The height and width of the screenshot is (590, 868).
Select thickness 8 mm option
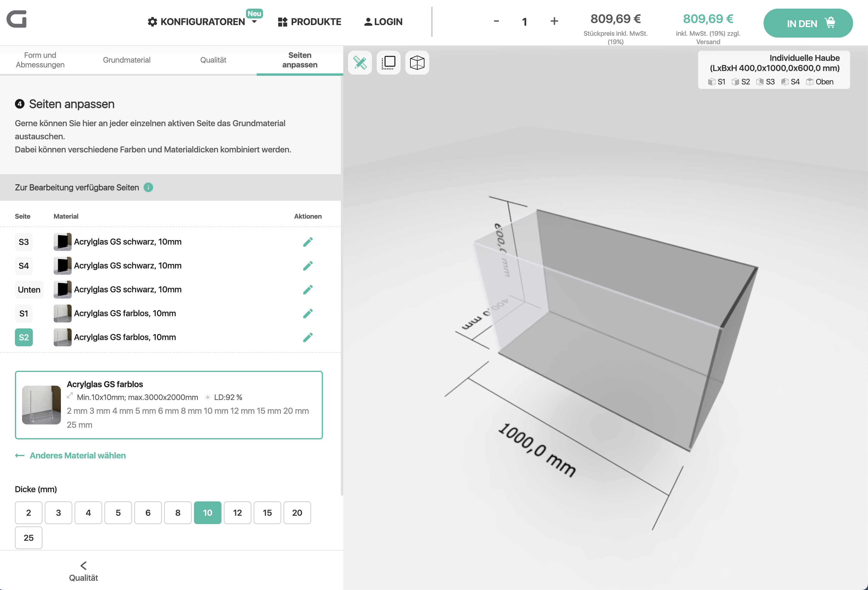[x=178, y=513]
